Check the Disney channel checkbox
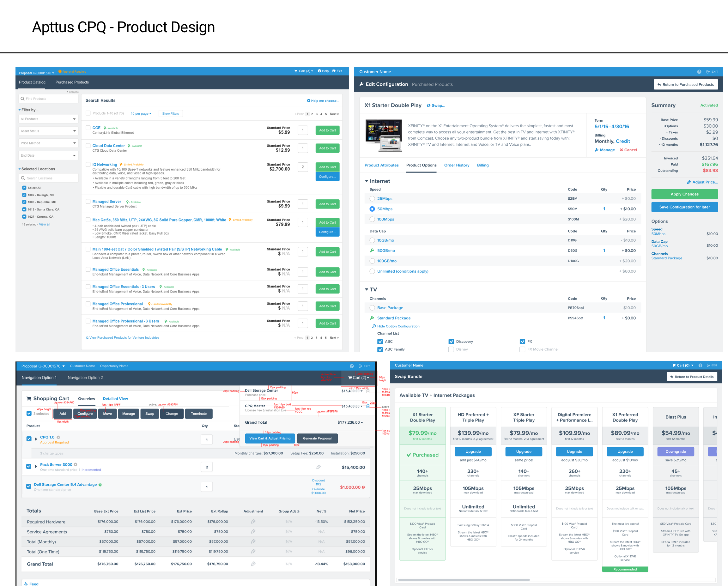This screenshot has height=586, width=728. tap(451, 350)
